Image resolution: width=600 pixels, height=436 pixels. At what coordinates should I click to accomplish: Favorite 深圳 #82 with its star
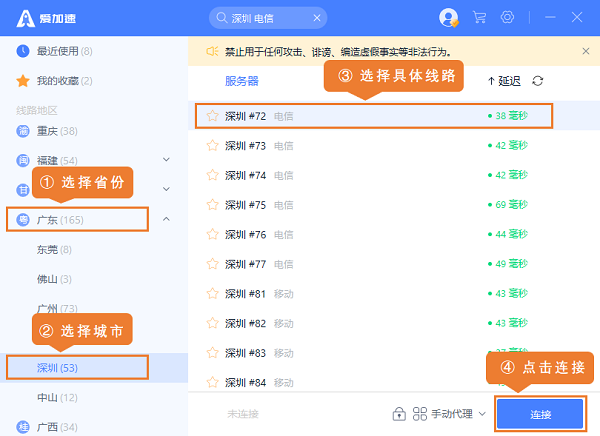[x=212, y=323]
